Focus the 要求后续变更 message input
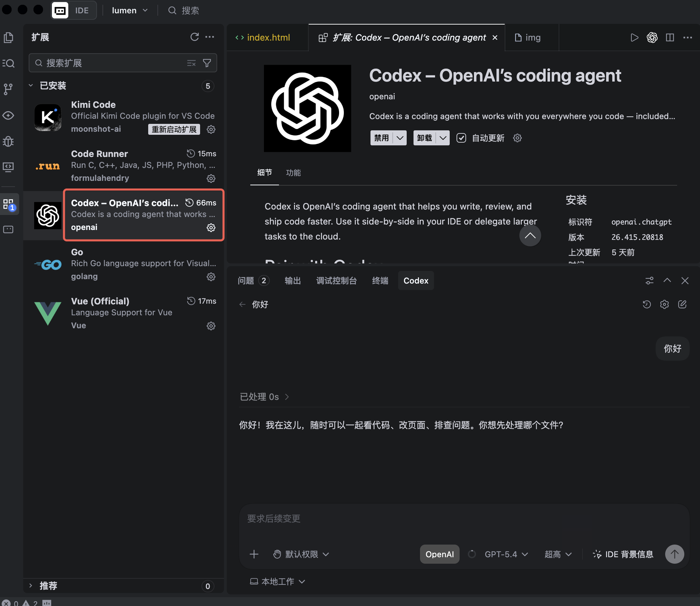The image size is (700, 606). [x=464, y=519]
